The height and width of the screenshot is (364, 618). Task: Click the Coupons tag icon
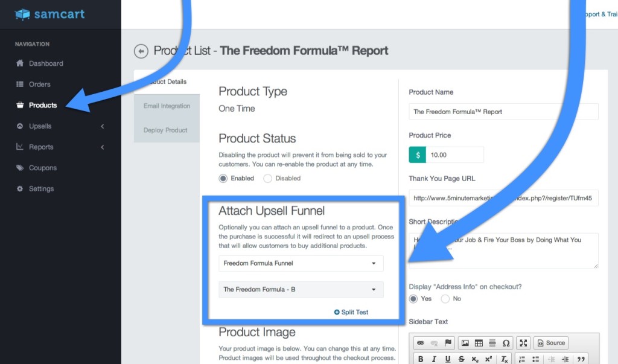pos(20,168)
